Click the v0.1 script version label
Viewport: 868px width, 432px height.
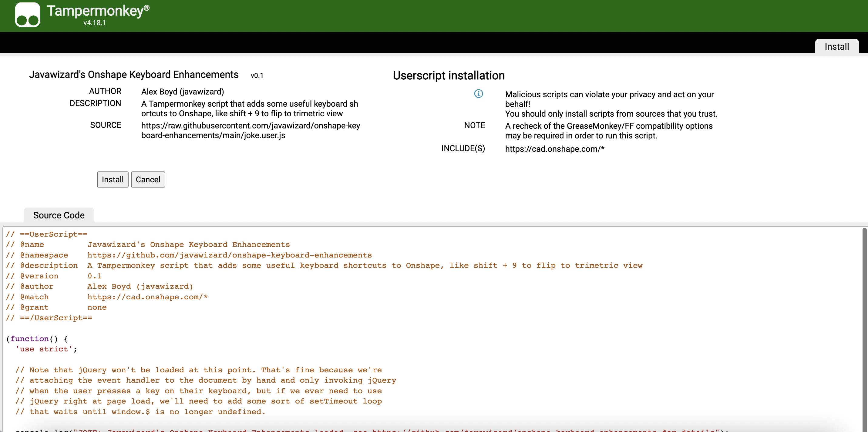257,76
